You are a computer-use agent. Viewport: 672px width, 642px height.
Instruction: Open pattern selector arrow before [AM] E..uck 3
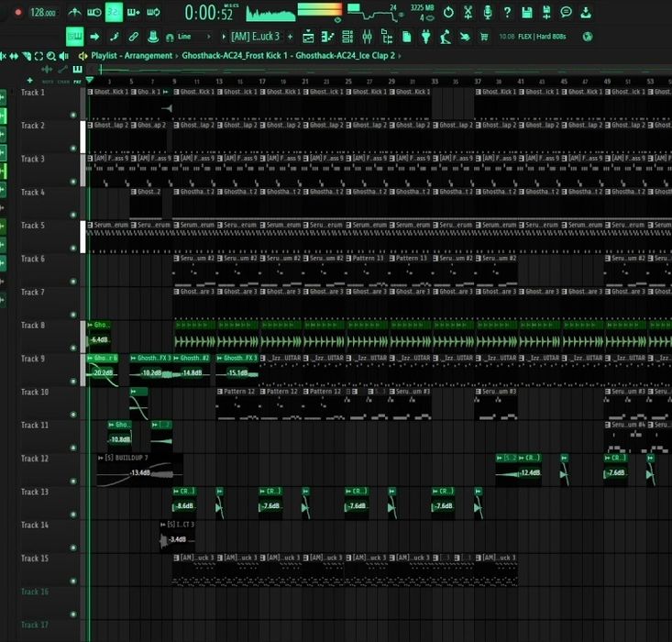[x=224, y=37]
